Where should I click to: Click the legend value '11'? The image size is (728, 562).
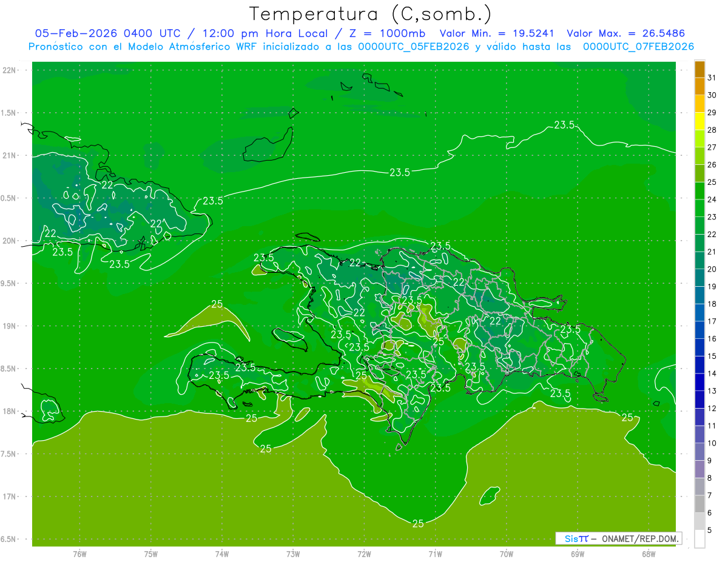(712, 426)
